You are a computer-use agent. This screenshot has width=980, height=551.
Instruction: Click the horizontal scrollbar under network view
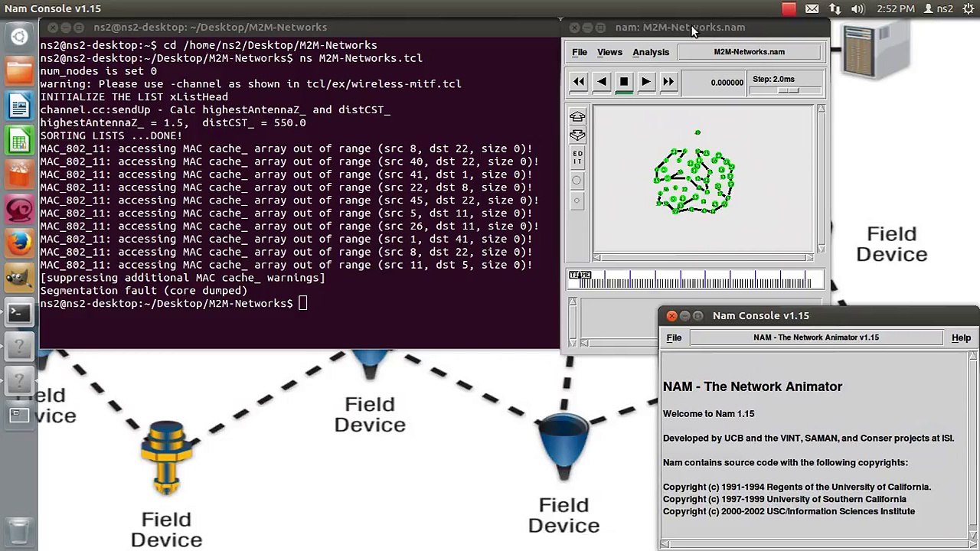[703, 258]
